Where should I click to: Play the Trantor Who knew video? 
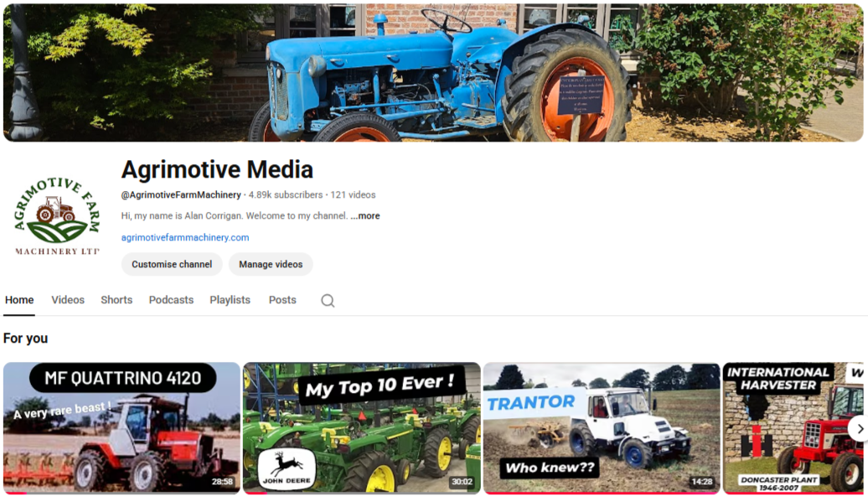coord(602,428)
